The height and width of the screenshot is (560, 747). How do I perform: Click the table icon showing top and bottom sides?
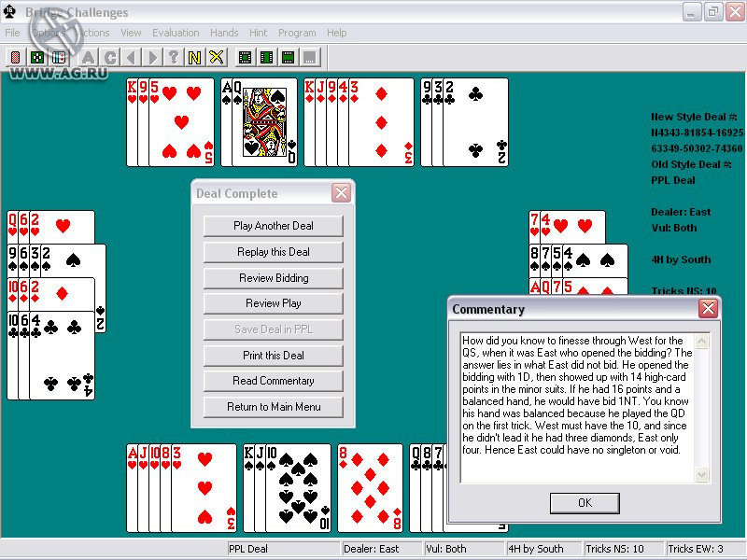click(289, 58)
